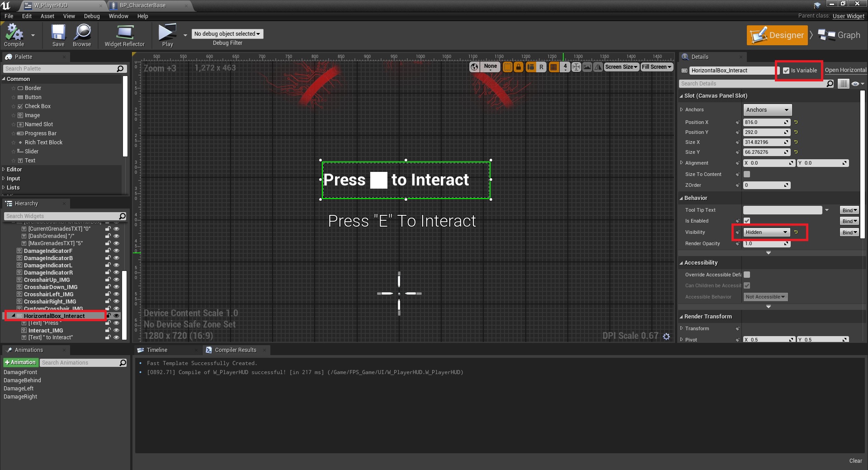Open the Visibility dropdown set to Hidden
Viewport: 868px width, 470px height.
(766, 232)
